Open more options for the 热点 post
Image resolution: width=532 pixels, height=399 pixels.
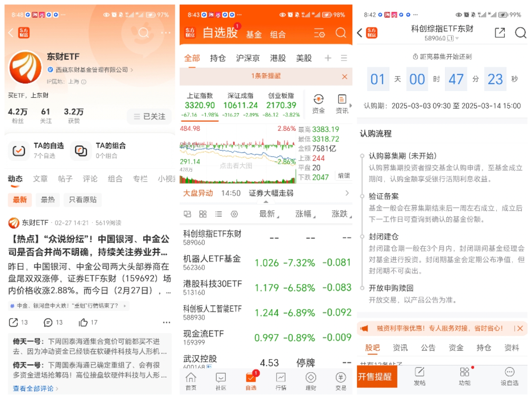(166, 322)
